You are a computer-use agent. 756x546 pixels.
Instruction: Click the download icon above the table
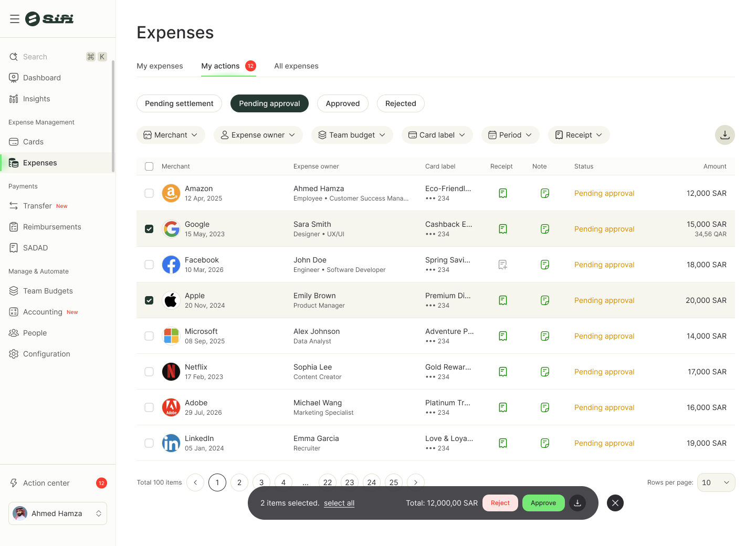pos(724,135)
